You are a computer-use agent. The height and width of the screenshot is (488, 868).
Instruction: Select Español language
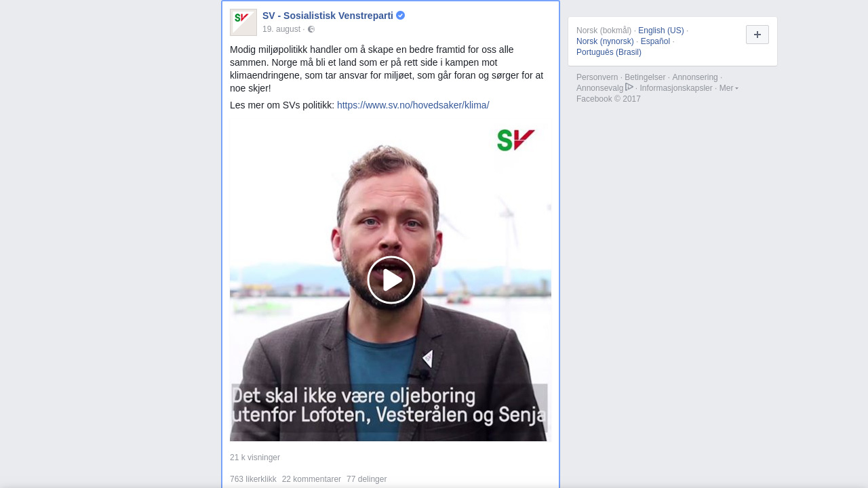(x=655, y=41)
